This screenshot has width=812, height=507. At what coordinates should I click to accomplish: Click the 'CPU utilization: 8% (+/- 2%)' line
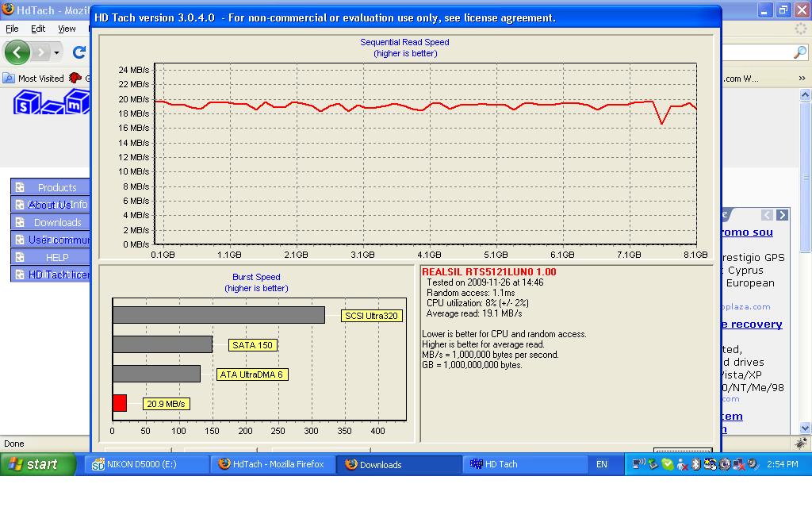(477, 303)
